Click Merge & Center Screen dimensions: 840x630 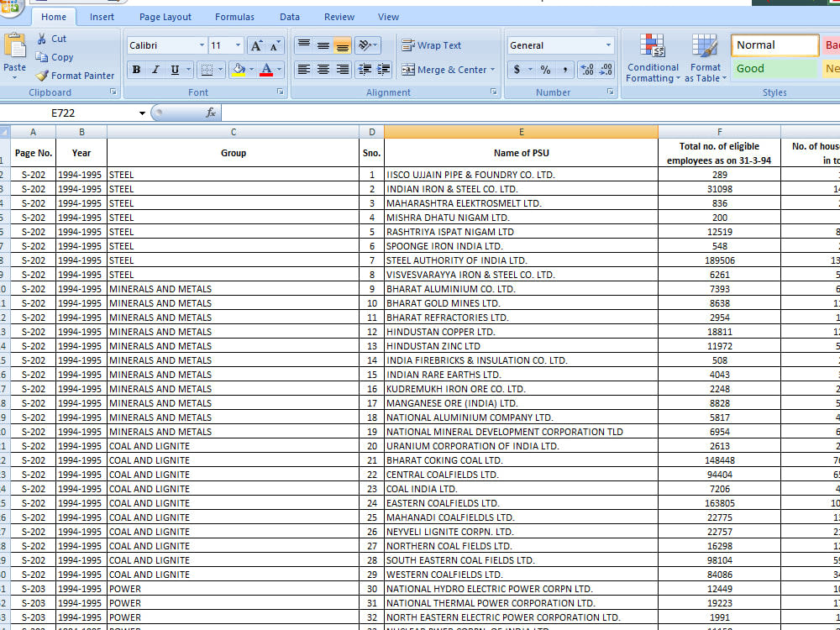444,70
